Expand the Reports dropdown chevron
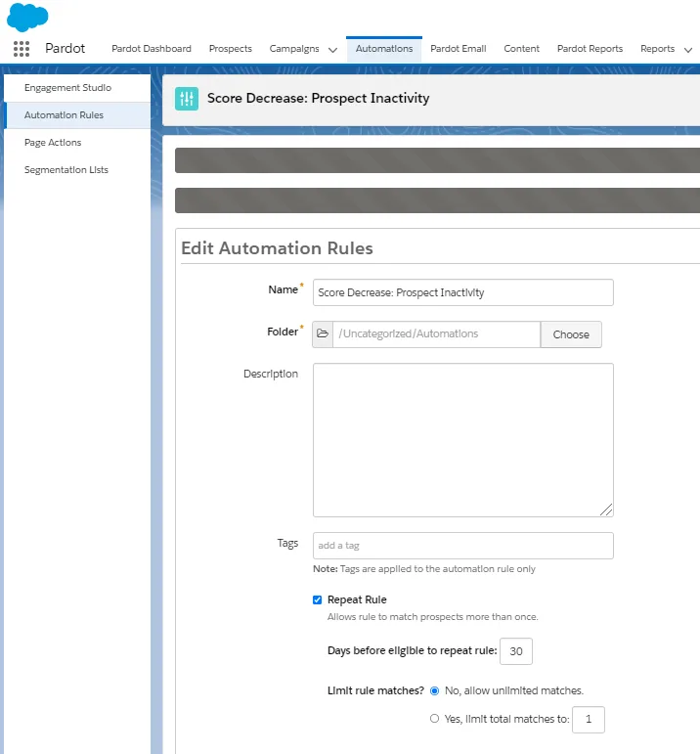 [x=688, y=50]
